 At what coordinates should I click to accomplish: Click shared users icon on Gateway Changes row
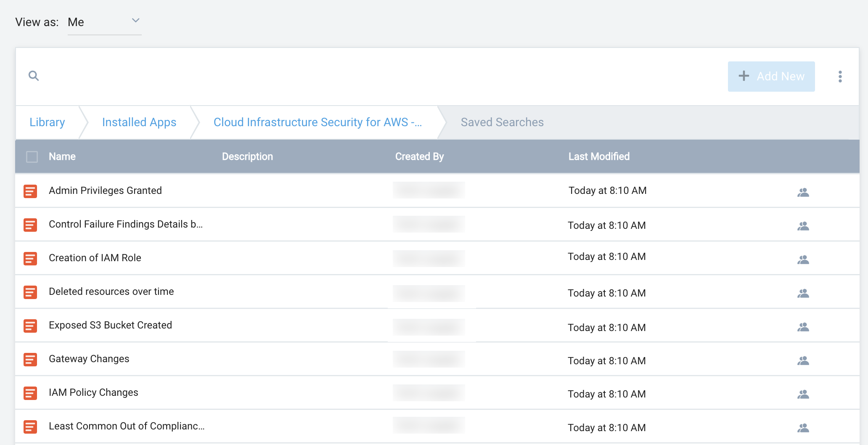point(803,360)
